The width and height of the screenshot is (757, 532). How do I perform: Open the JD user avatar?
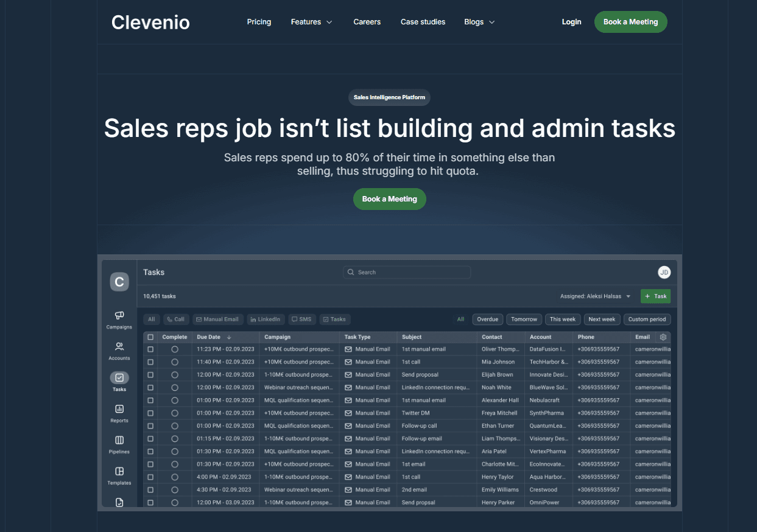click(x=664, y=272)
